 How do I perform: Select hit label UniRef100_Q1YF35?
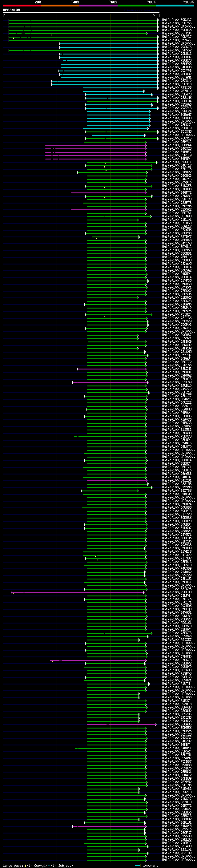(177, 281)
